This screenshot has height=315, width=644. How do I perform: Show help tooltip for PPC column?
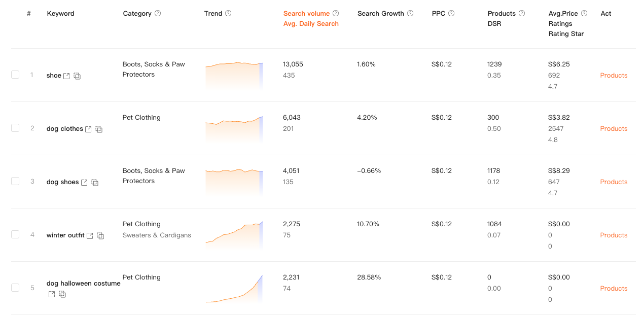[x=451, y=13]
